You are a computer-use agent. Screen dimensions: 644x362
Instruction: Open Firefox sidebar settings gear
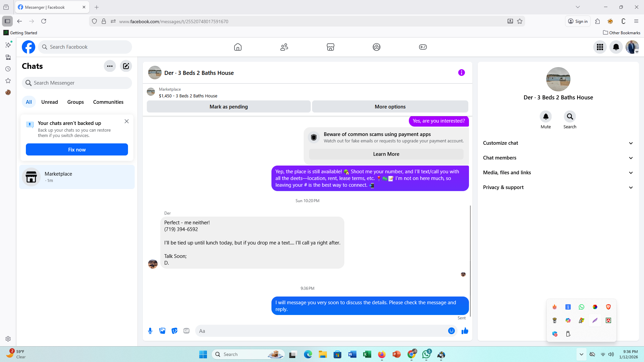click(x=8, y=339)
